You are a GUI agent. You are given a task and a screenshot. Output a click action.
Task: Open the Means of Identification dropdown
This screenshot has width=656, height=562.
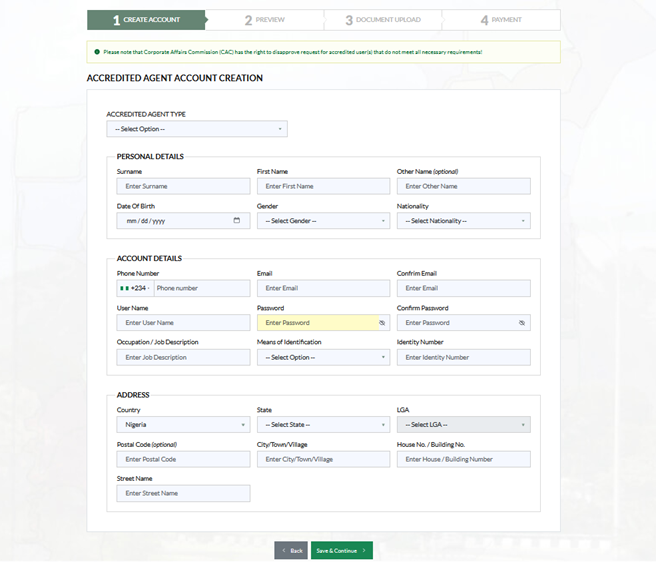click(323, 357)
